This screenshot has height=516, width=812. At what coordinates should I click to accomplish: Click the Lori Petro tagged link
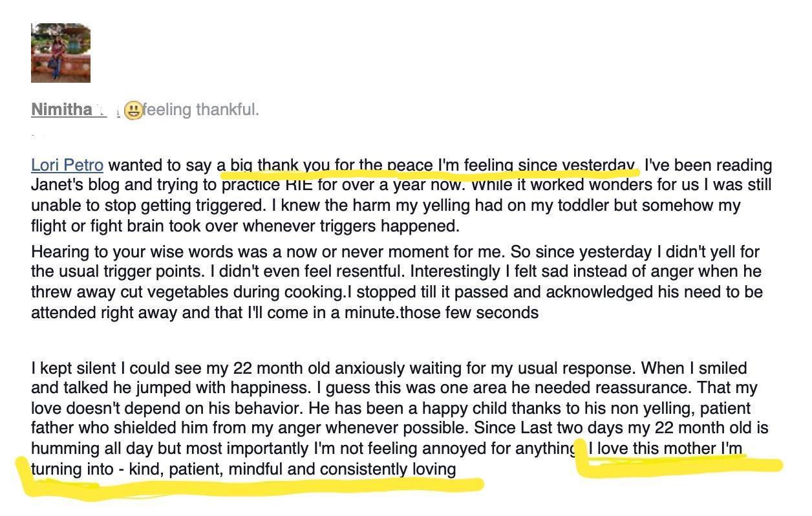[67, 166]
